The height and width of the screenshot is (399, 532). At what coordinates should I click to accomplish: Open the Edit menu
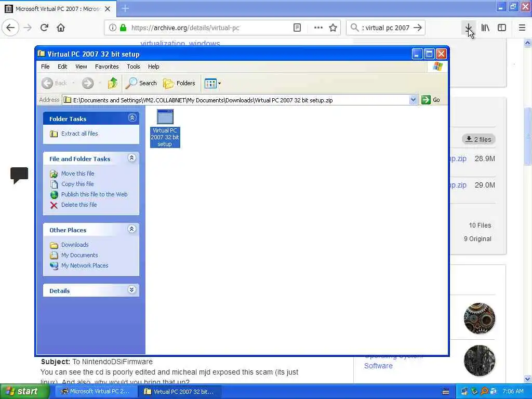(62, 66)
